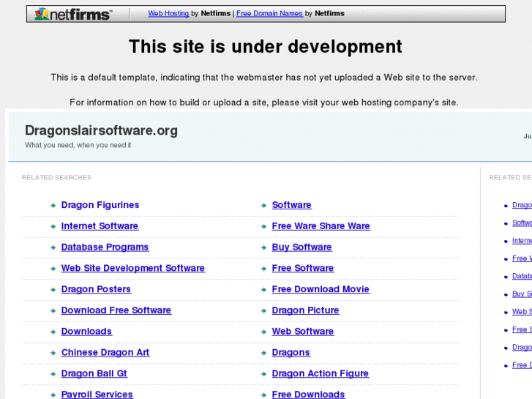Click arrow icon beside the Software link
Screen dimensions: 532x399
pos(263,206)
